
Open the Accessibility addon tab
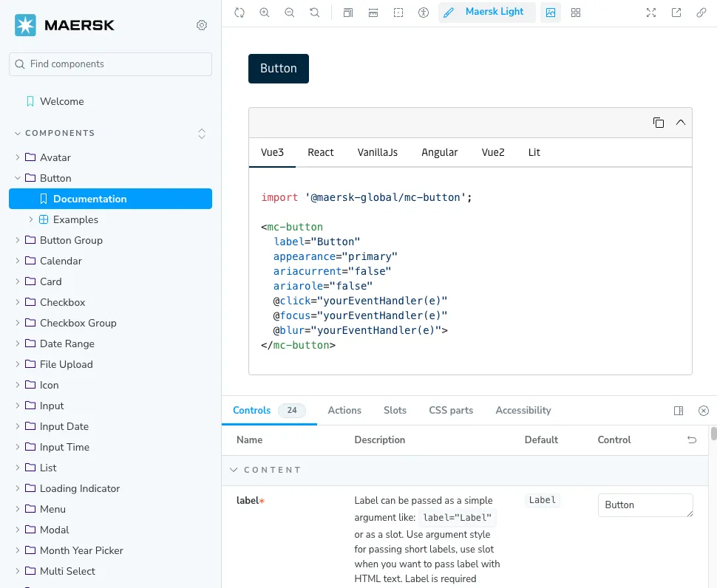523,410
